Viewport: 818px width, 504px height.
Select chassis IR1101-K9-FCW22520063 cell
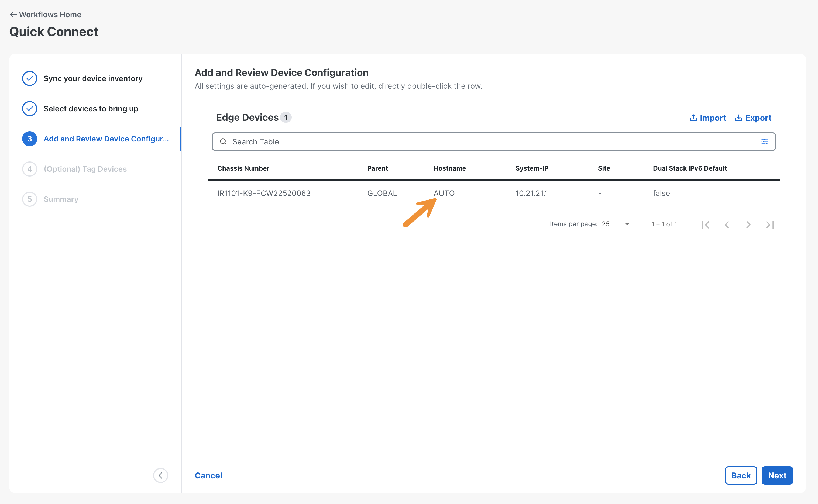pos(264,193)
